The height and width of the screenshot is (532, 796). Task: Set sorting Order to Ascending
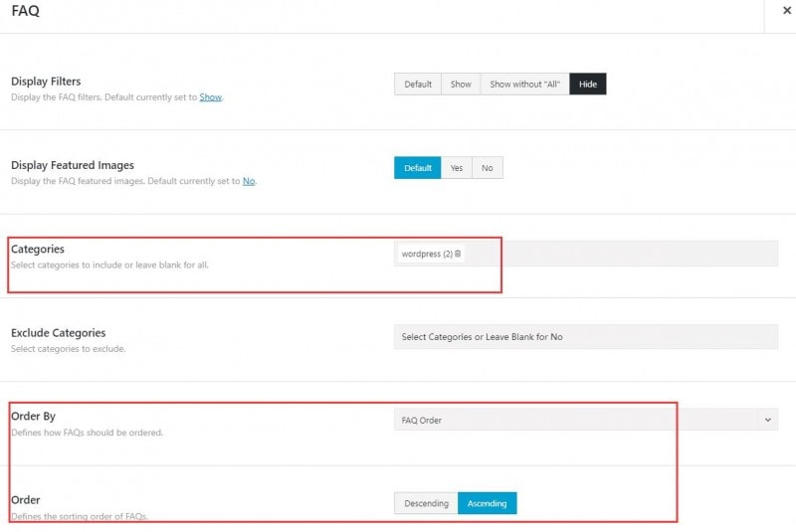tap(488, 504)
